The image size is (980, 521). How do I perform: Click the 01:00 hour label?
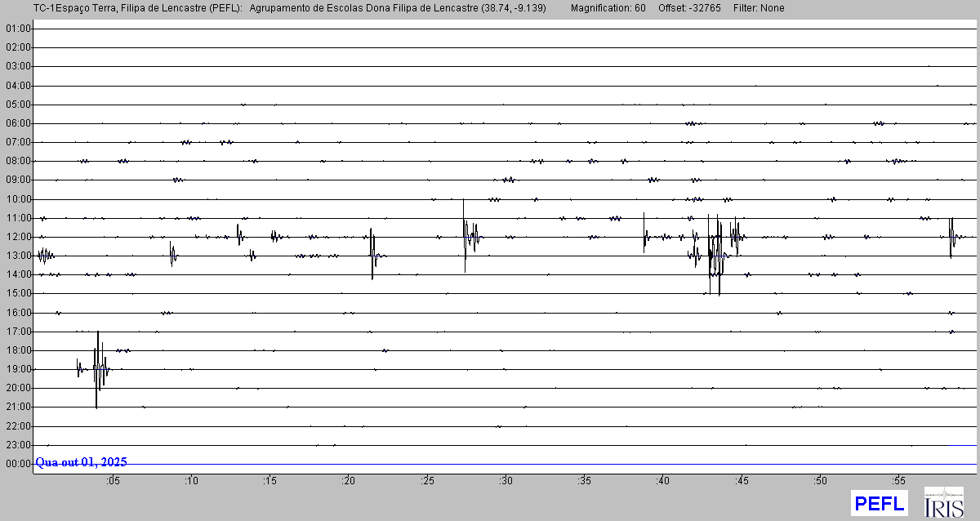coord(17,29)
